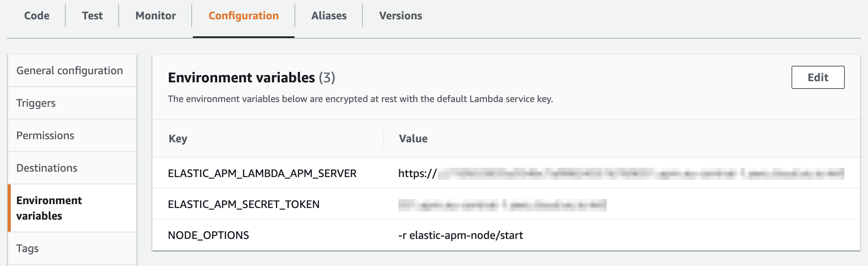View the Versions tab

(x=400, y=15)
